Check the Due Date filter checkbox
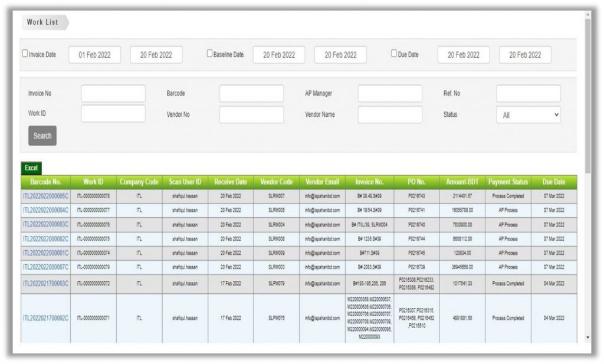This screenshot has height=364, width=604. pos(394,54)
